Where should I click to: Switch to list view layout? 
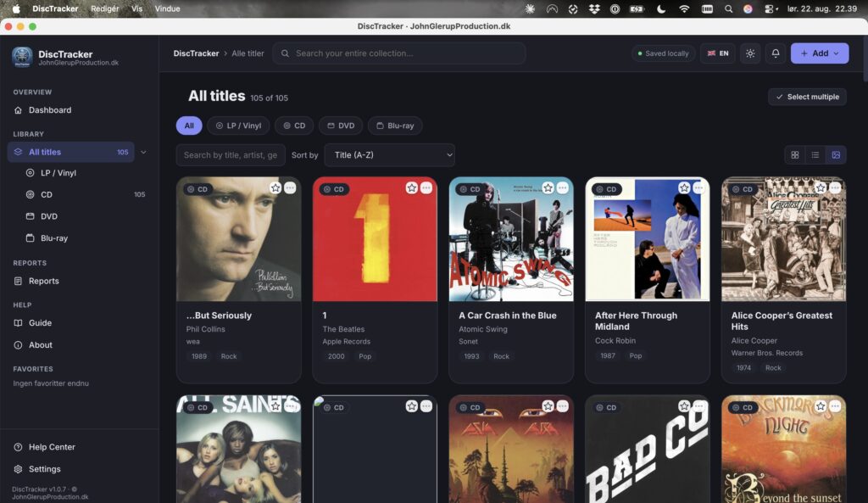pyautogui.click(x=815, y=155)
